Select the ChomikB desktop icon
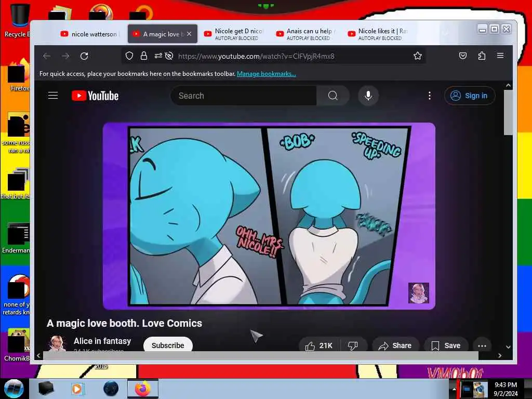Viewport: 532px width, 399px height. (x=17, y=345)
